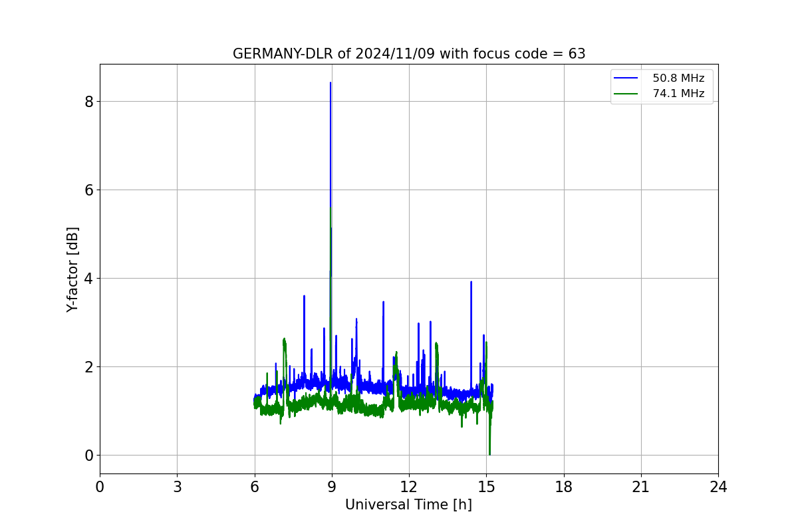Select the 50.8 MHz legend label
Screen dimensions: 798x532
[678, 78]
